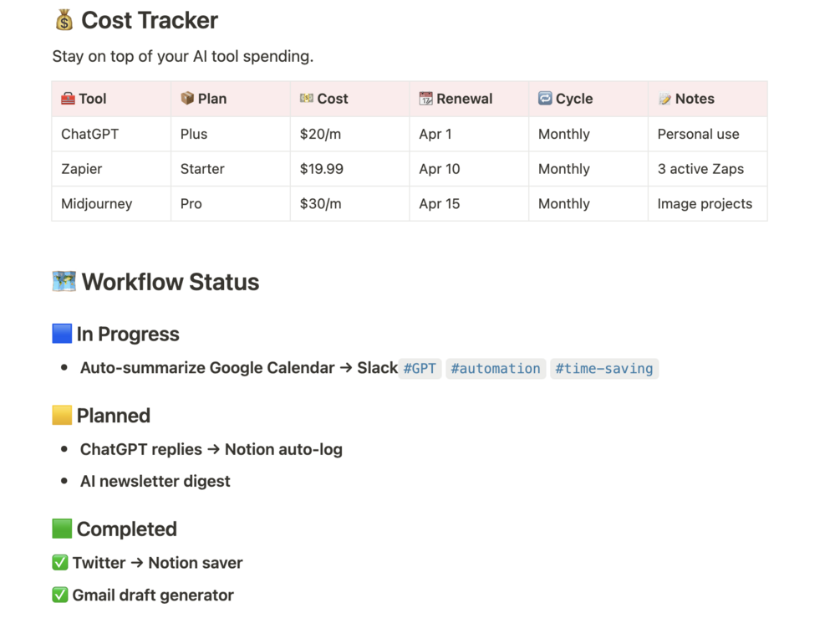Click the banknote icon in Cost header
Image resolution: width=840 pixels, height=639 pixels.
pyautogui.click(x=307, y=99)
